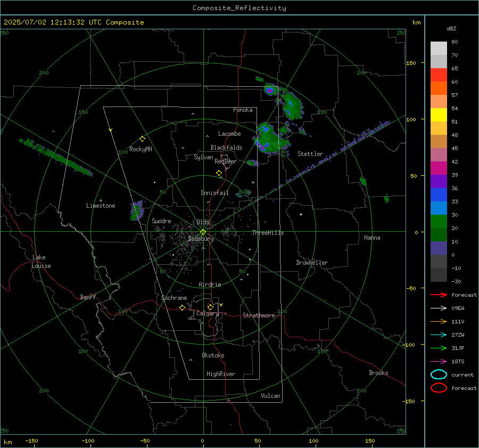This screenshot has height=448, width=479.
Task: Click the Vulcan label
Action: [x=270, y=396]
